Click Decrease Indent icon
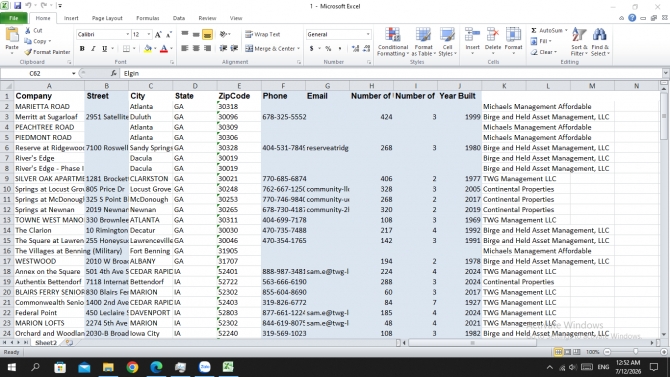Image resolution: width=670 pixels, height=377 pixels. pyautogui.click(x=223, y=48)
